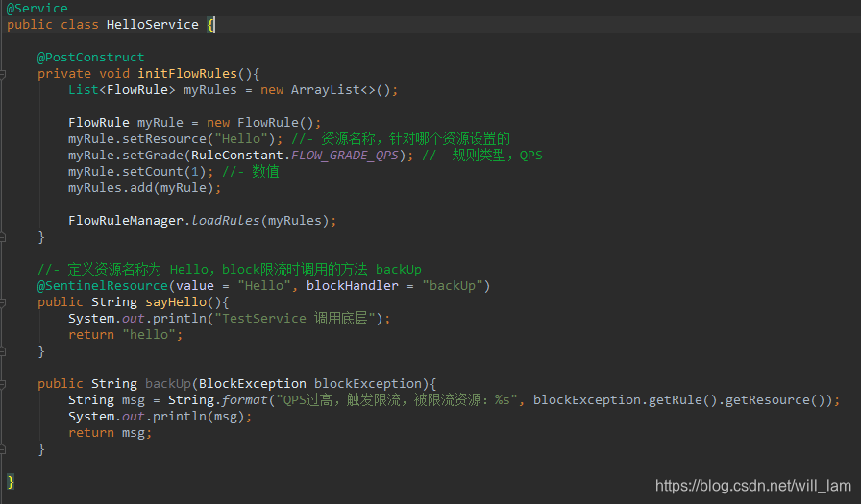Click the "Hello" string in setResource call
Screen dimensions: 861x504
(241, 139)
